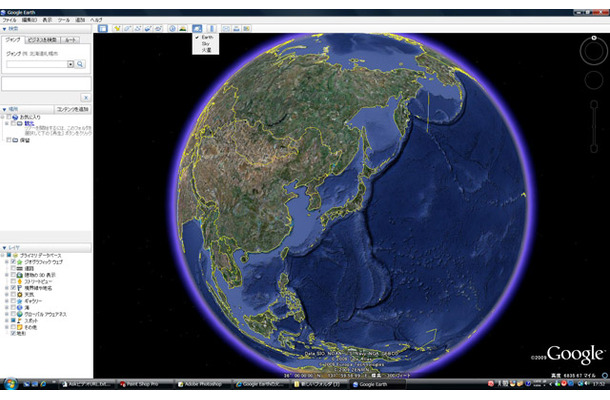
Task: Click the green star Geographic Web icon
Action: (19, 262)
